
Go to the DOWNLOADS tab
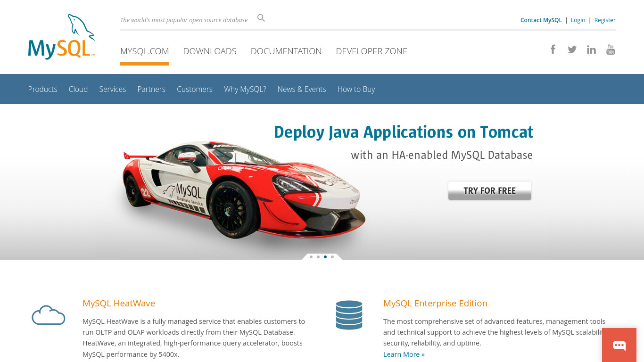point(210,51)
